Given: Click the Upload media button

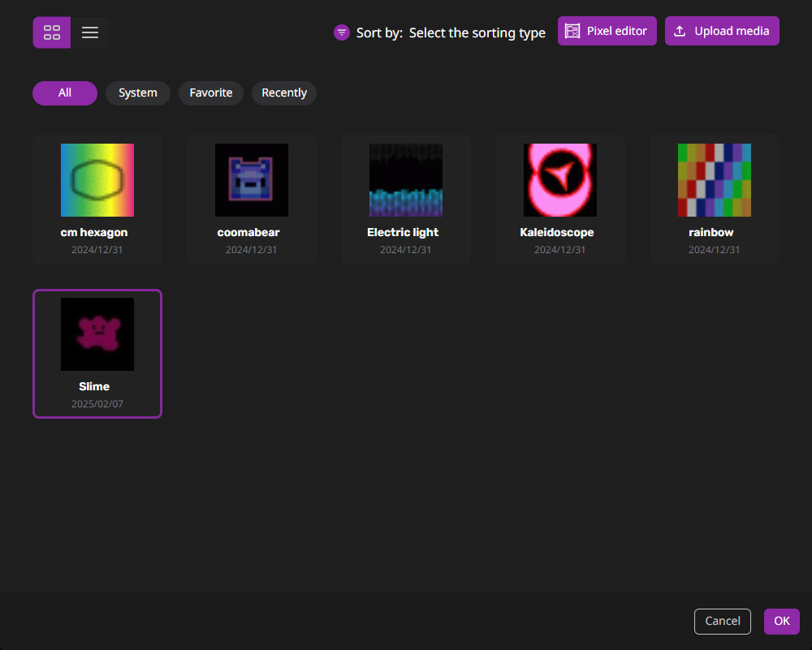Looking at the screenshot, I should click(x=722, y=31).
